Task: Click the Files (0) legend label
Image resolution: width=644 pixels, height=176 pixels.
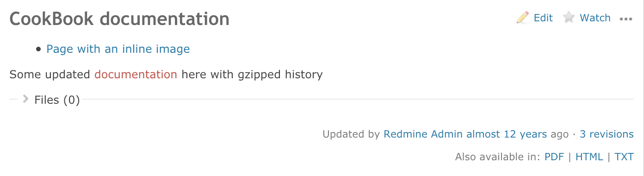Action: [x=57, y=100]
